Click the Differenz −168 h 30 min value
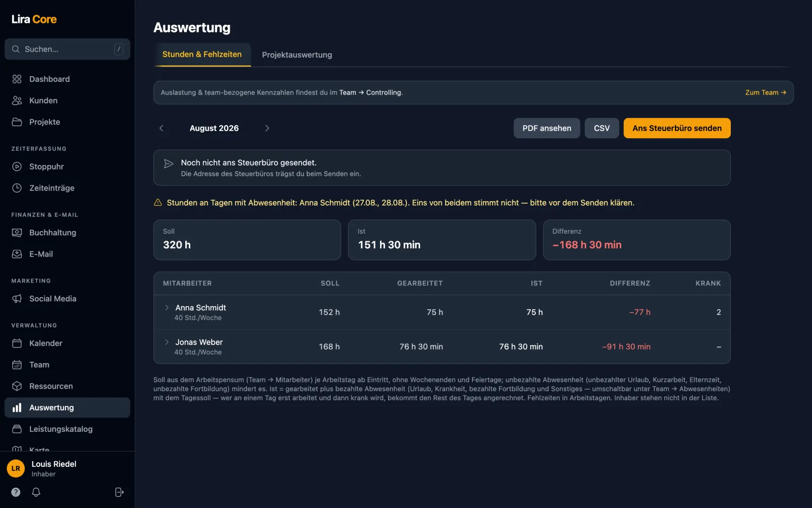812x508 pixels. coord(587,245)
